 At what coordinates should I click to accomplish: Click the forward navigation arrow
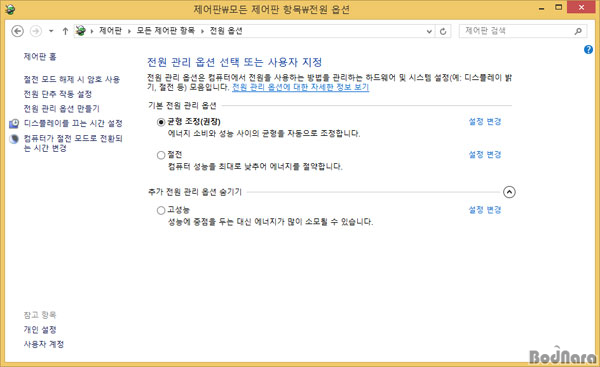36,31
